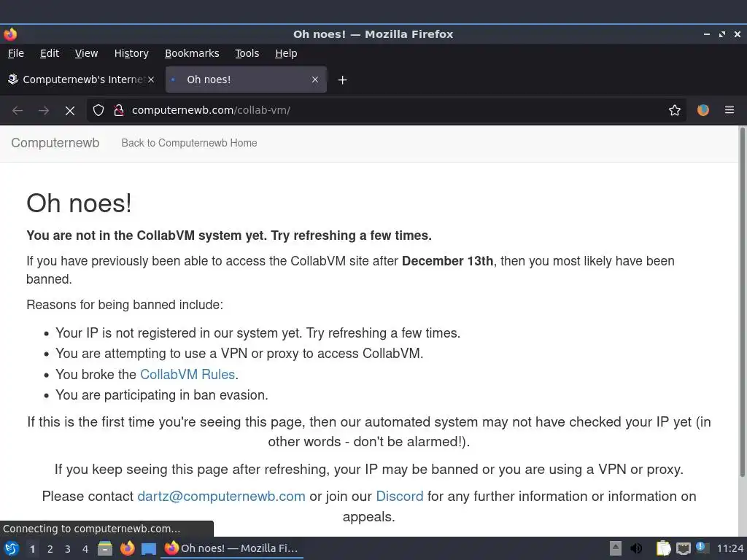Click 'You are participating in ban evasion.' item
The width and height of the screenshot is (747, 560).
(161, 394)
